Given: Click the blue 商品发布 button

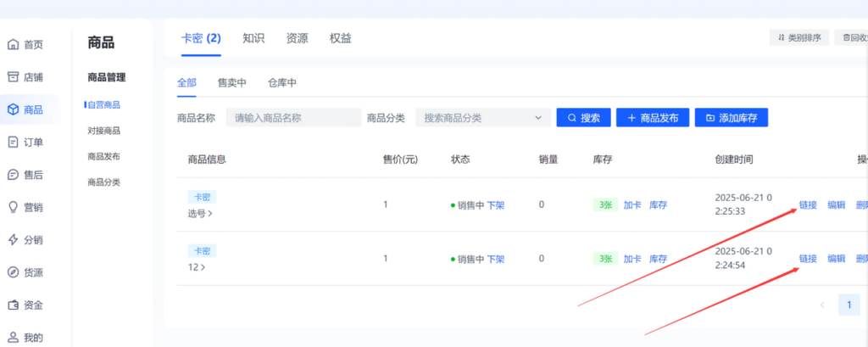Looking at the screenshot, I should click(653, 118).
